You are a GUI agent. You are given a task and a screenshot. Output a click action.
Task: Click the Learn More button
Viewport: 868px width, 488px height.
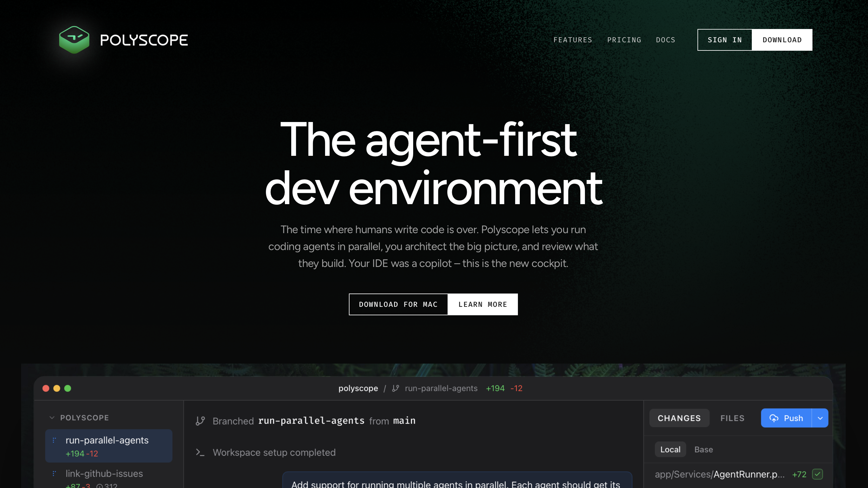[x=483, y=304]
